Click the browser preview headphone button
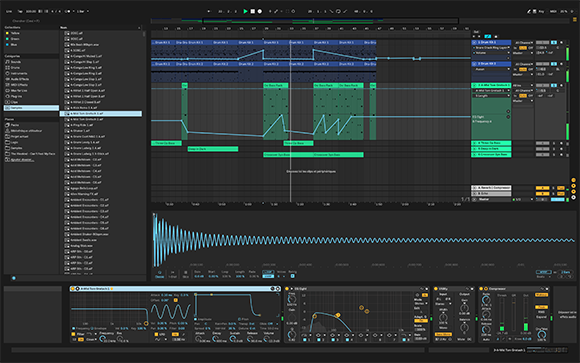 (14, 278)
